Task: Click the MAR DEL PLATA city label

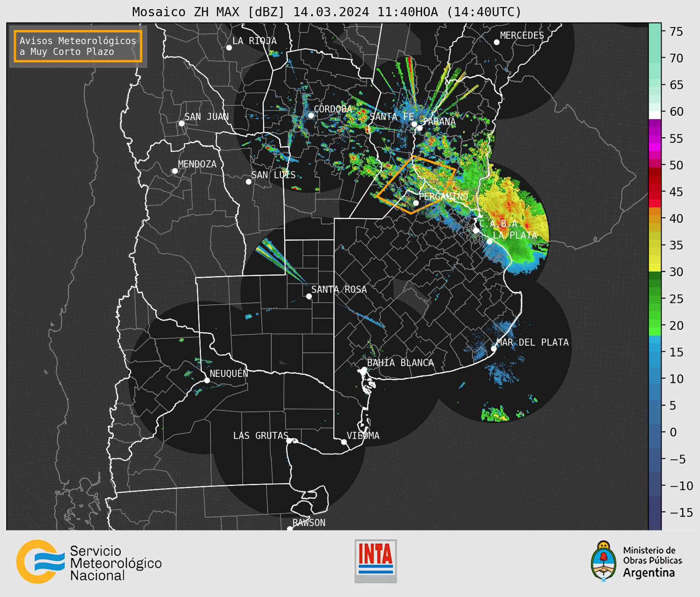Action: [532, 343]
